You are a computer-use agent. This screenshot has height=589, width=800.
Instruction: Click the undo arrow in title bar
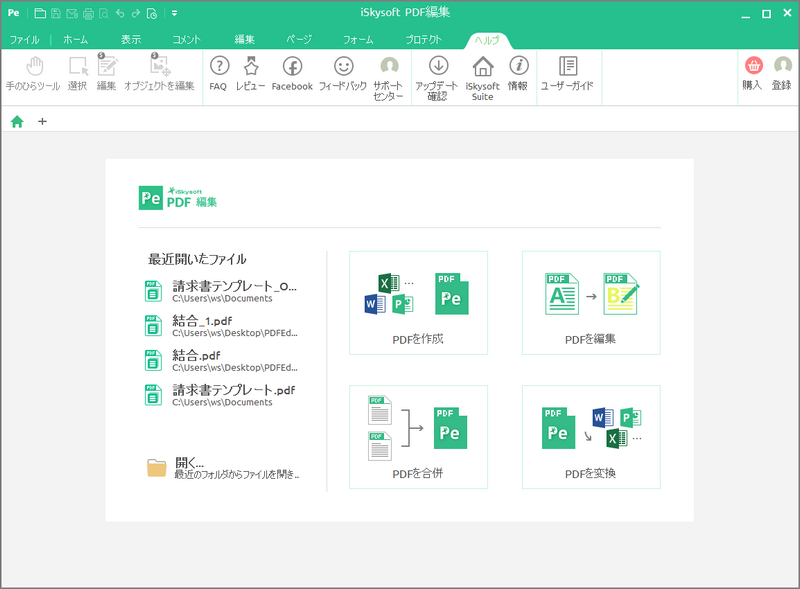[x=120, y=13]
